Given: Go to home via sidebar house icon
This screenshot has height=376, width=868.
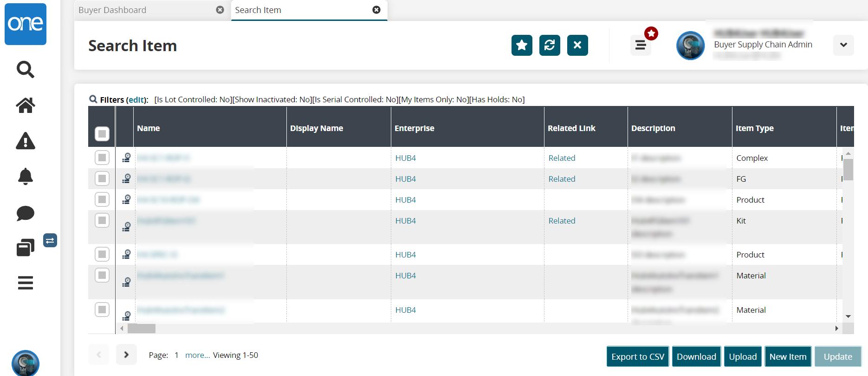Looking at the screenshot, I should 26,106.
